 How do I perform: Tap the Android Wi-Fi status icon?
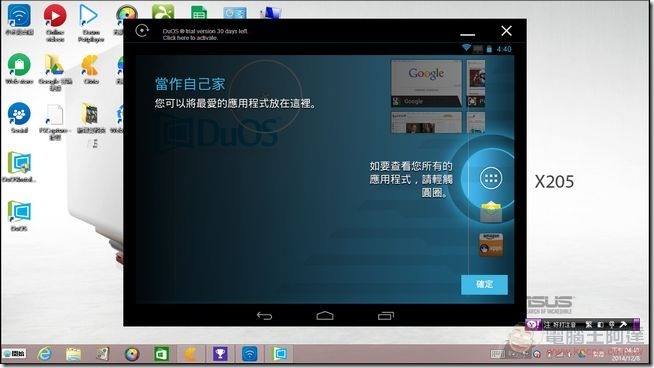pyautogui.click(x=466, y=48)
